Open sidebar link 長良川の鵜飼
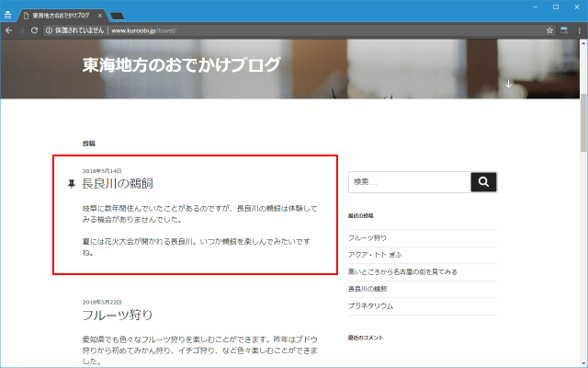The image size is (588, 368). (x=367, y=289)
